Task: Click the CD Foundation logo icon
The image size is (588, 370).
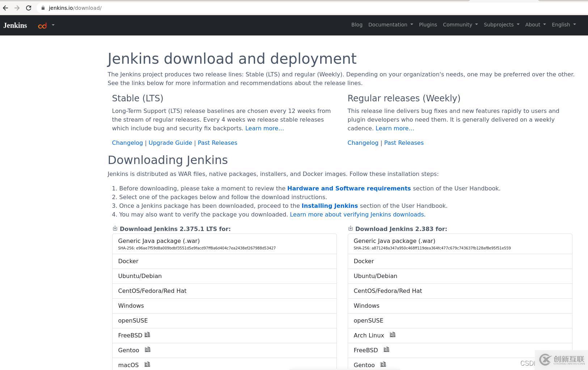Action: coord(42,25)
